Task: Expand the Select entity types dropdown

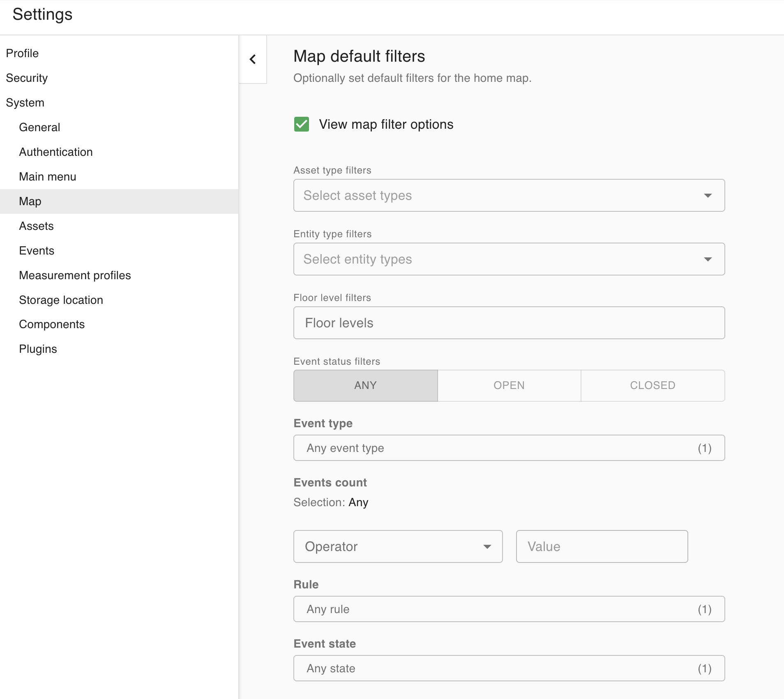Action: tap(509, 259)
